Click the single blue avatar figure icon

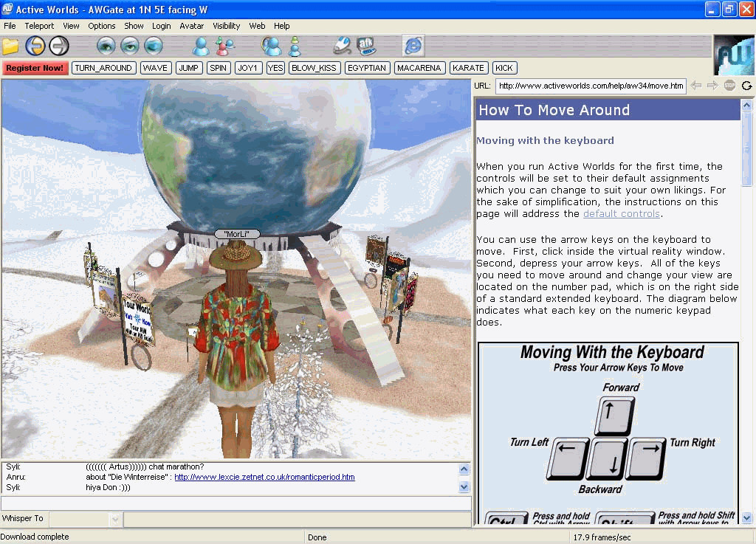pos(201,47)
